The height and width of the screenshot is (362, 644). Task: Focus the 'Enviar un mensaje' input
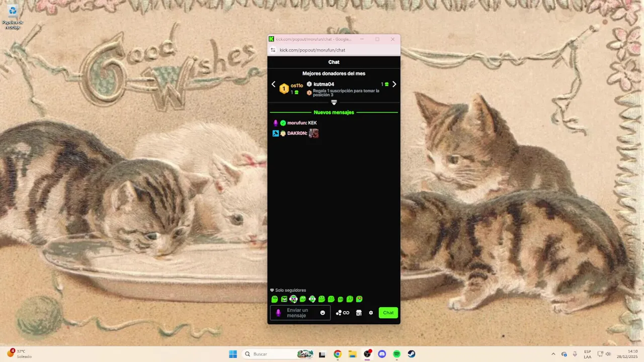pyautogui.click(x=300, y=313)
